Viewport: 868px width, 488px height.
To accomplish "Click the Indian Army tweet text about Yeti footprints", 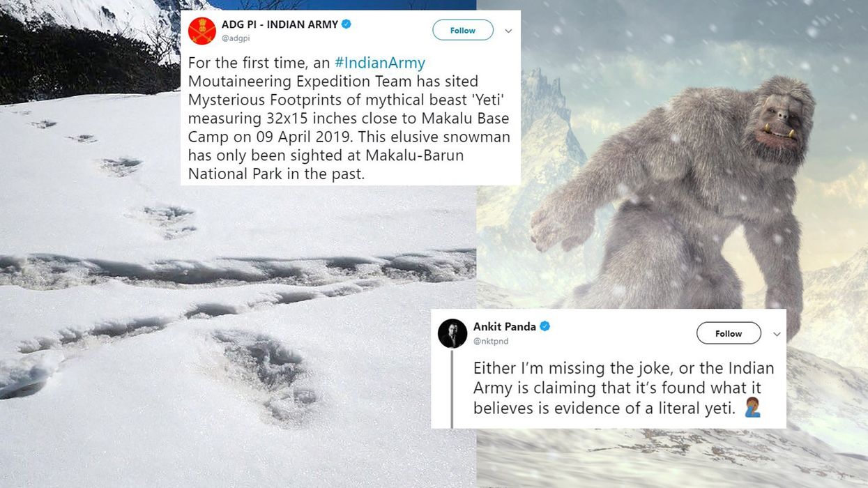I will [349, 119].
